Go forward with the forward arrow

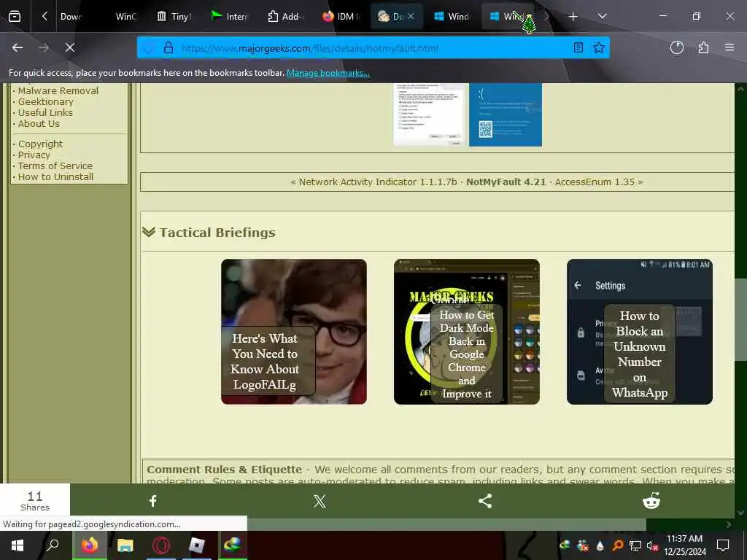pyautogui.click(x=43, y=47)
